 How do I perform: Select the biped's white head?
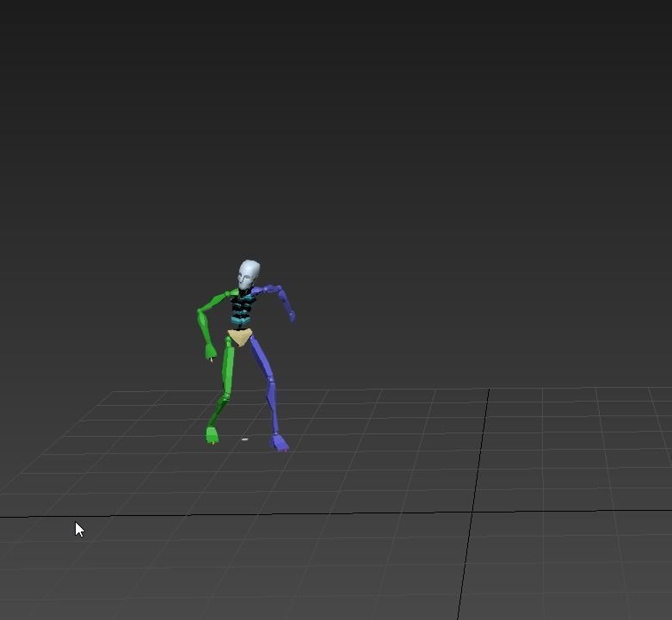click(x=249, y=274)
